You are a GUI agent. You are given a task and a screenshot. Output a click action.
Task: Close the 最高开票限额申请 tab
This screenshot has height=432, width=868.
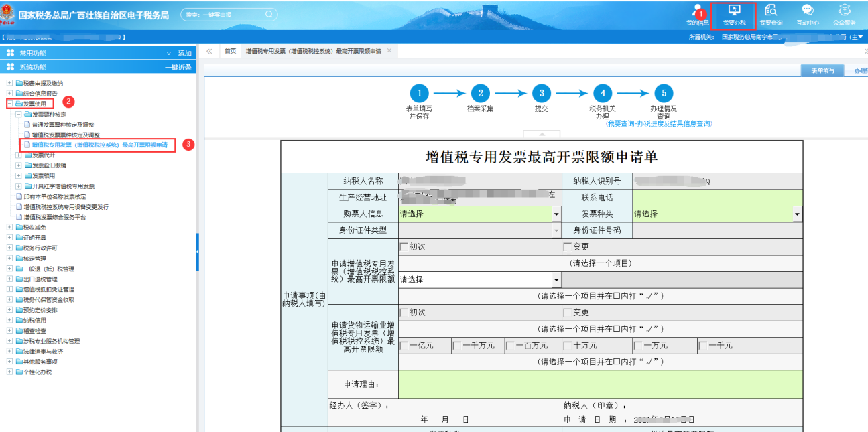(x=389, y=51)
